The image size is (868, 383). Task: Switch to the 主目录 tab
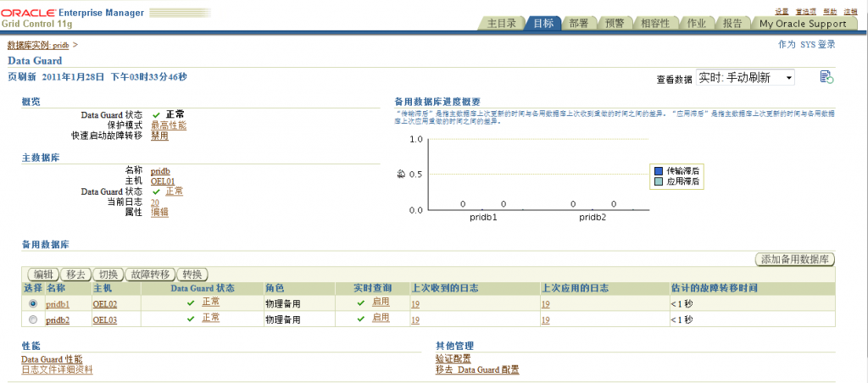[x=502, y=23]
